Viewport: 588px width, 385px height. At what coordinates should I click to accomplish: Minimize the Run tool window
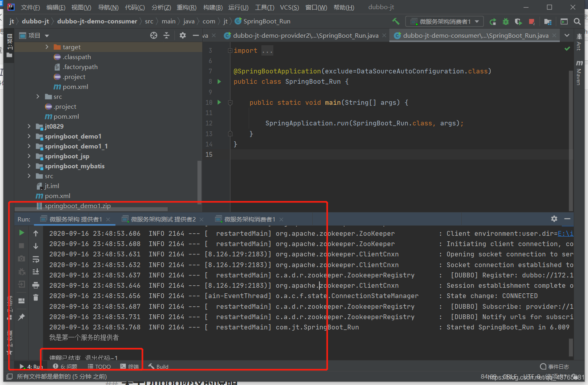click(x=567, y=219)
